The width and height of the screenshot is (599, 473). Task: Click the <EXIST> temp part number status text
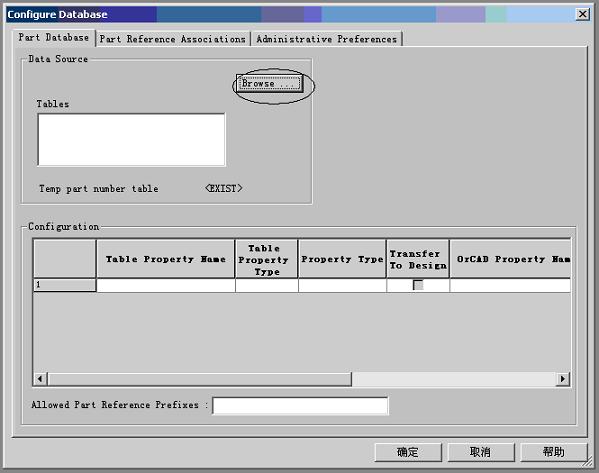click(x=224, y=188)
